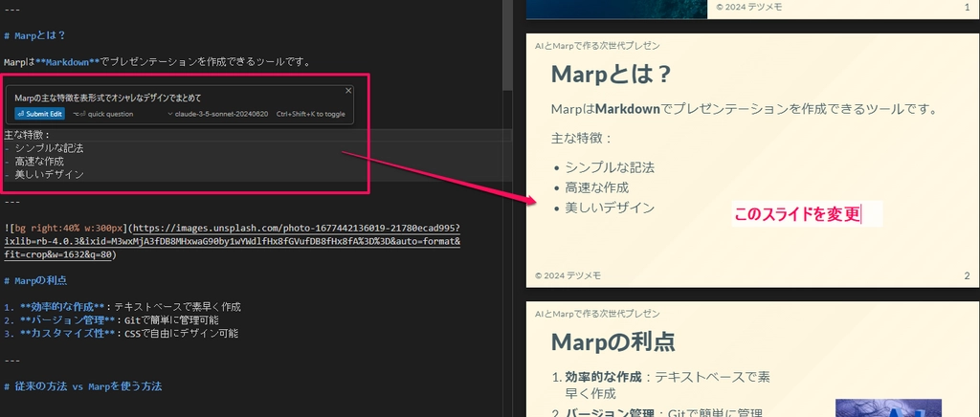Click the '© 2024 テツメモ' footer on slide 2

[x=568, y=275]
